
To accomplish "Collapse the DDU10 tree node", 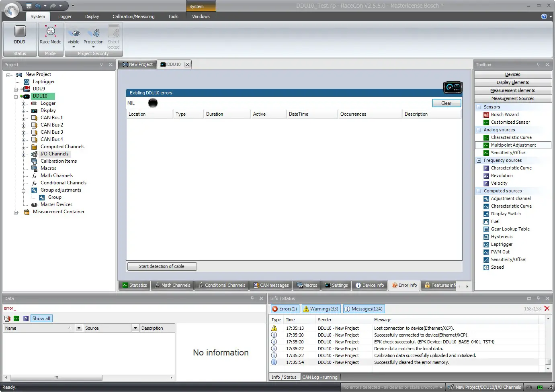I will pos(16,97).
